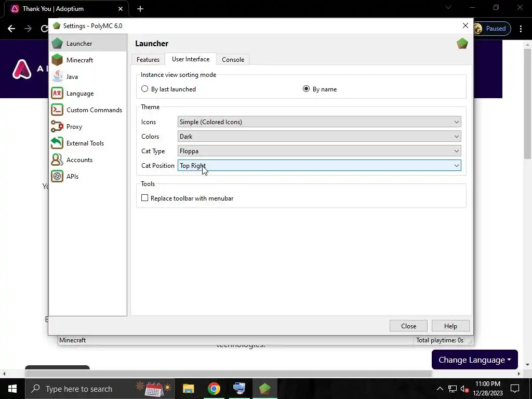Open the Custom Commands page
This screenshot has height=399, width=532.
[x=87, y=110]
